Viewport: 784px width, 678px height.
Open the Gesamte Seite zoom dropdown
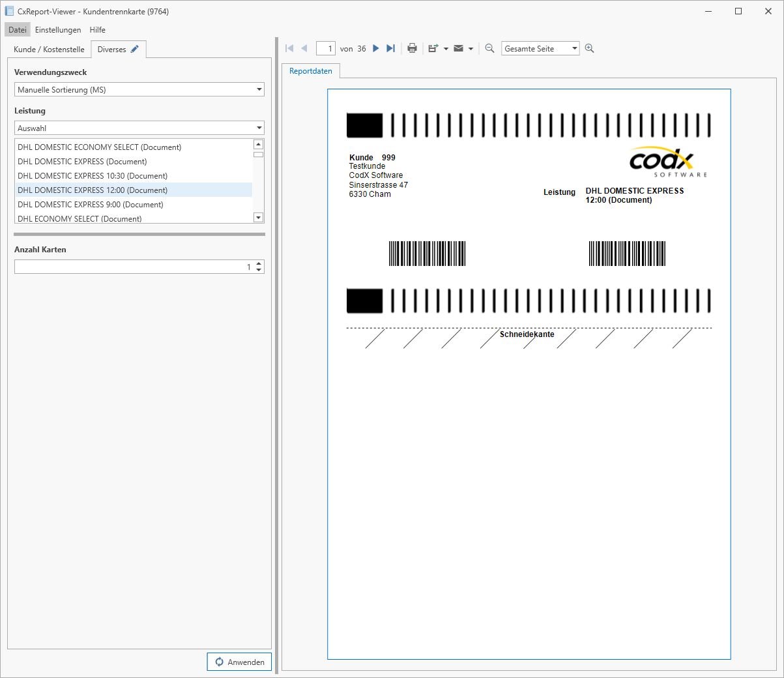pyautogui.click(x=540, y=49)
